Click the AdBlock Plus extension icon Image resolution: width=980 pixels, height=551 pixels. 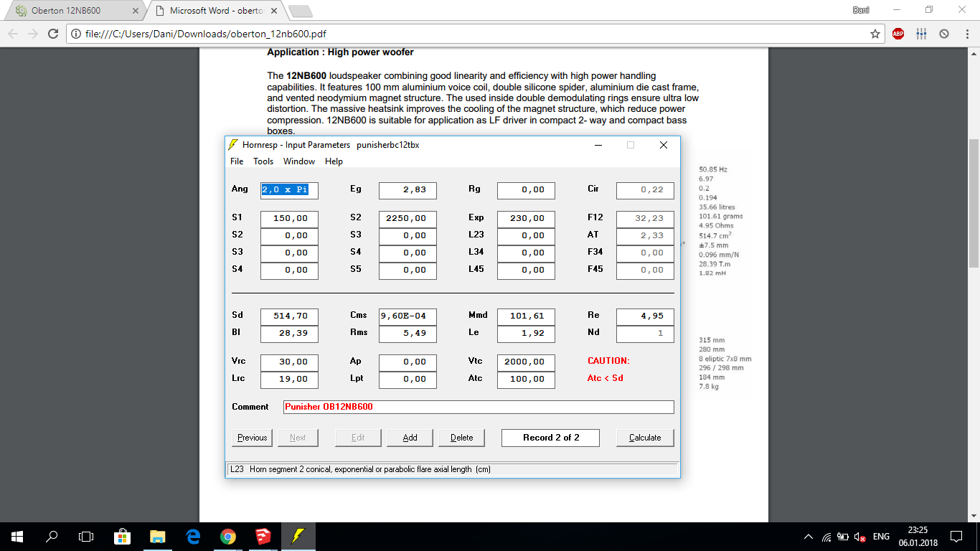(x=898, y=34)
